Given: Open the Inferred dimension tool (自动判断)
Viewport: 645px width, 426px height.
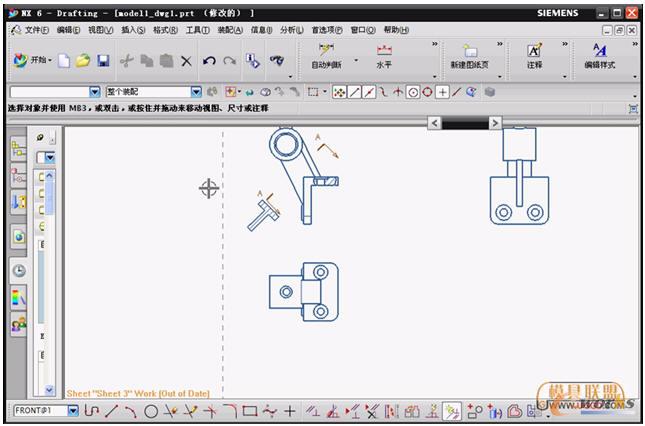Looking at the screenshot, I should click(327, 56).
